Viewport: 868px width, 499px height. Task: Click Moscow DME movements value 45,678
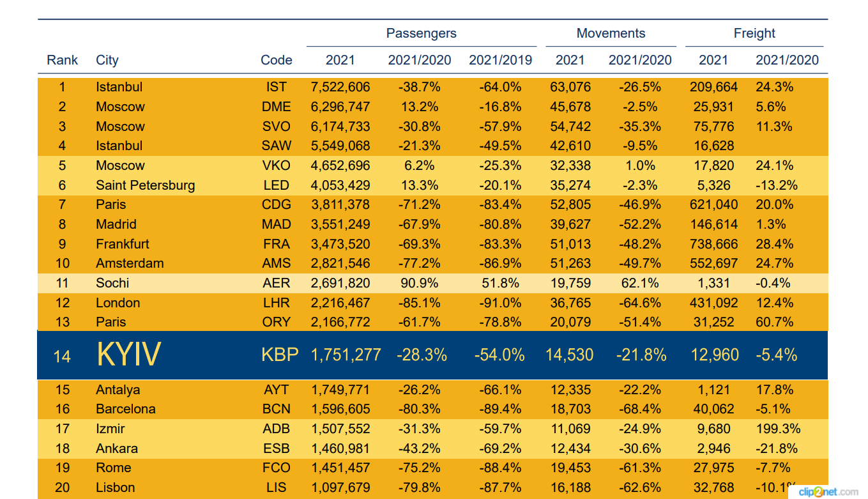tap(570, 107)
